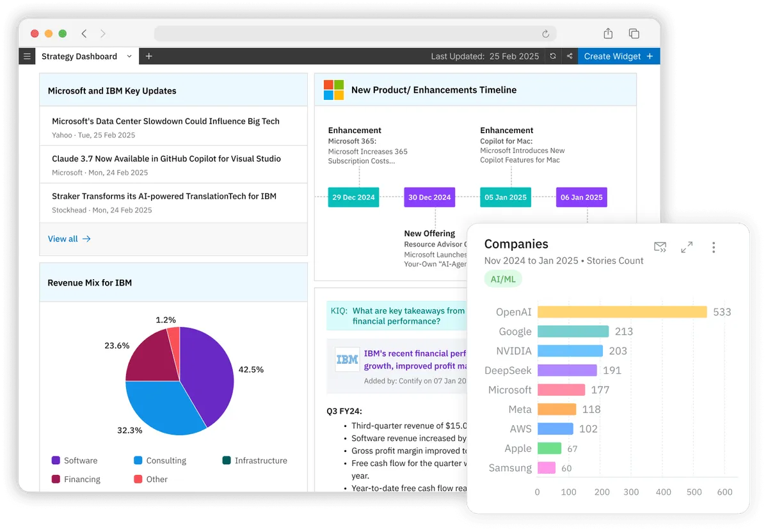Click the Create Widget button
768x532 pixels.
click(x=619, y=56)
